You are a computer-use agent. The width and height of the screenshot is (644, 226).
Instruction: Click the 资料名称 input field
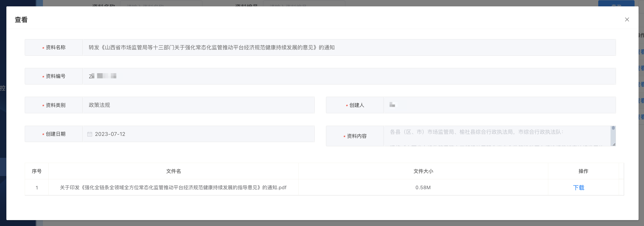[348, 47]
